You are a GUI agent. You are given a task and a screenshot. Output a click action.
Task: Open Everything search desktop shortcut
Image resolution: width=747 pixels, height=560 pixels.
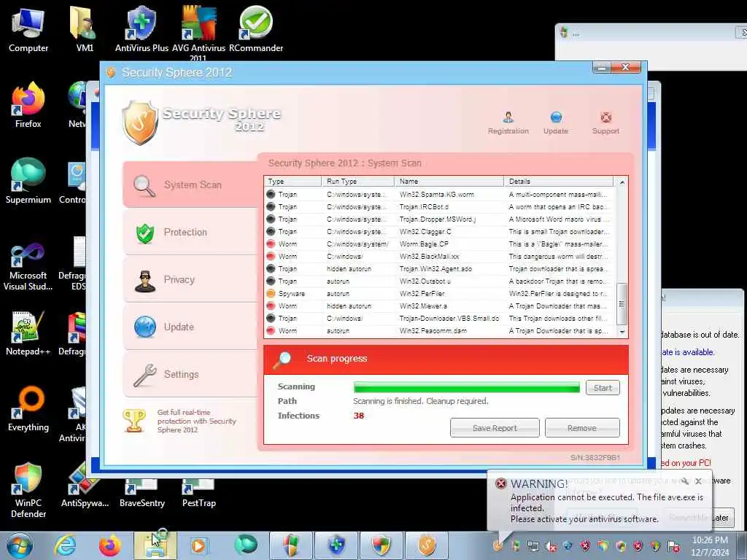click(x=28, y=408)
